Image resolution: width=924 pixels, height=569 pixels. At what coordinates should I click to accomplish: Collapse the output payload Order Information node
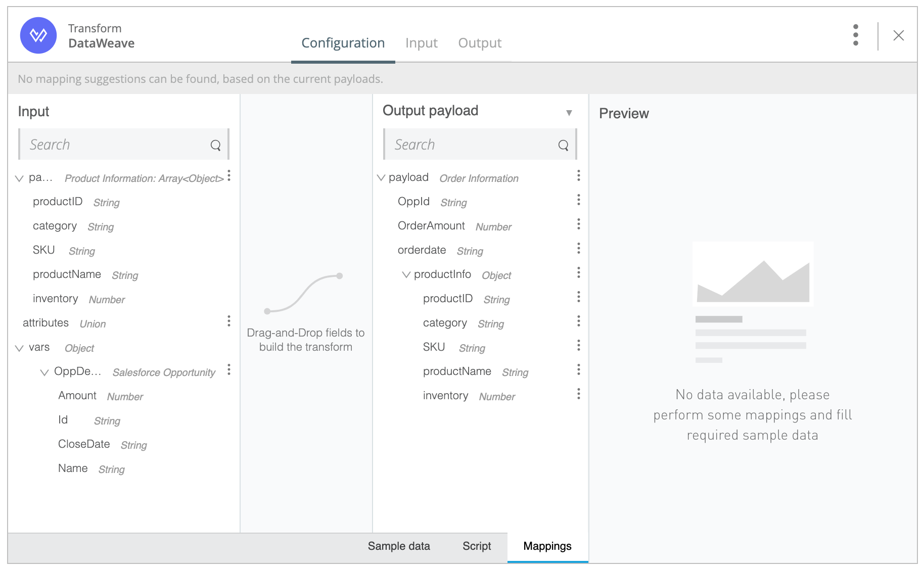[381, 178]
